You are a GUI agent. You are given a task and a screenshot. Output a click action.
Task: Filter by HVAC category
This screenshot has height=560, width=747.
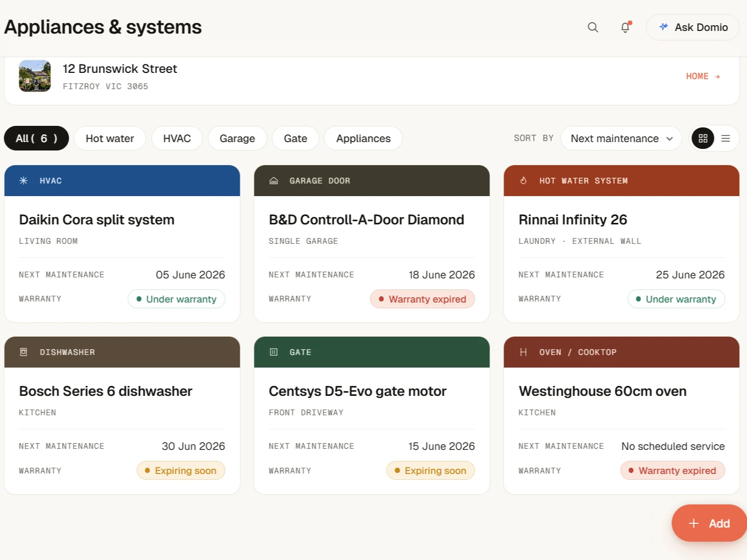(177, 138)
